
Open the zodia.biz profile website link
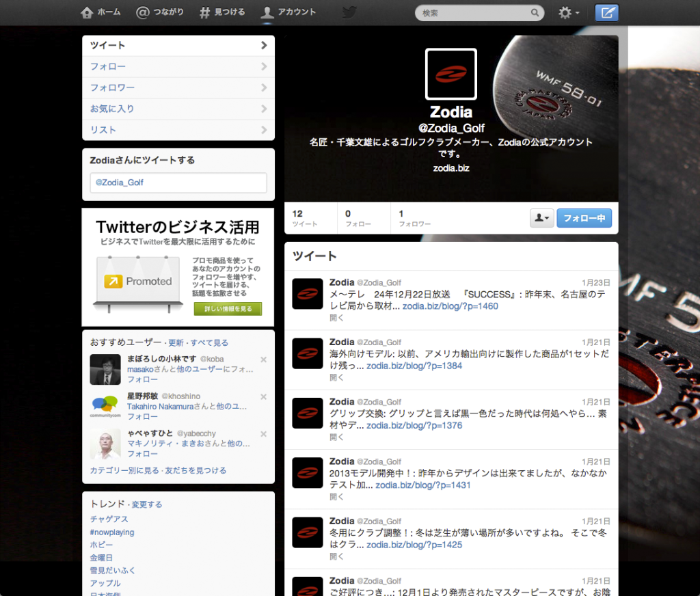point(451,168)
